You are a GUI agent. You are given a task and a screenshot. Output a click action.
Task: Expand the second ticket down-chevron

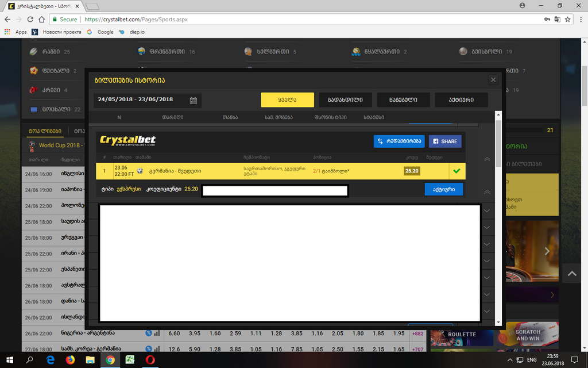[487, 228]
